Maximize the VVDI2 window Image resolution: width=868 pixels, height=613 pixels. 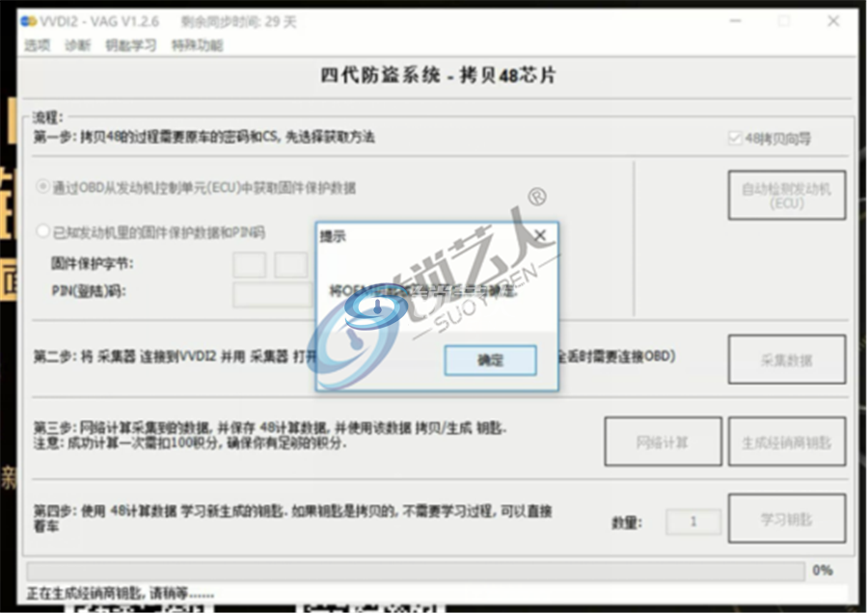tap(783, 21)
